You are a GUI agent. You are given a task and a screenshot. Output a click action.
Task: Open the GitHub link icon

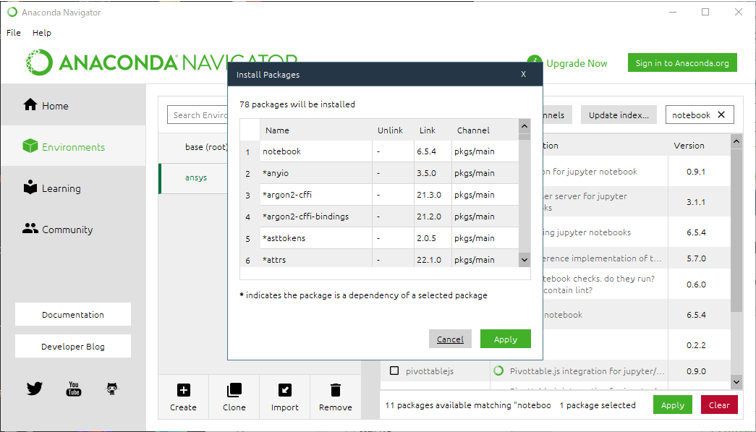(112, 389)
